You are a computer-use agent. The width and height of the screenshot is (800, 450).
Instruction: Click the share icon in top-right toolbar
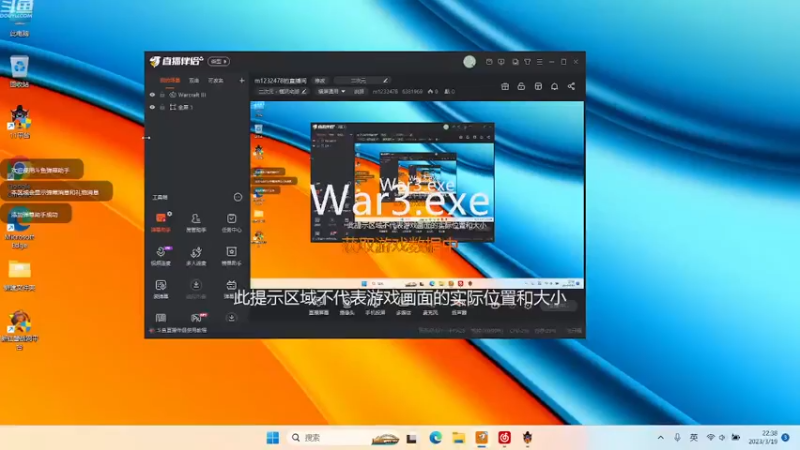click(x=571, y=86)
